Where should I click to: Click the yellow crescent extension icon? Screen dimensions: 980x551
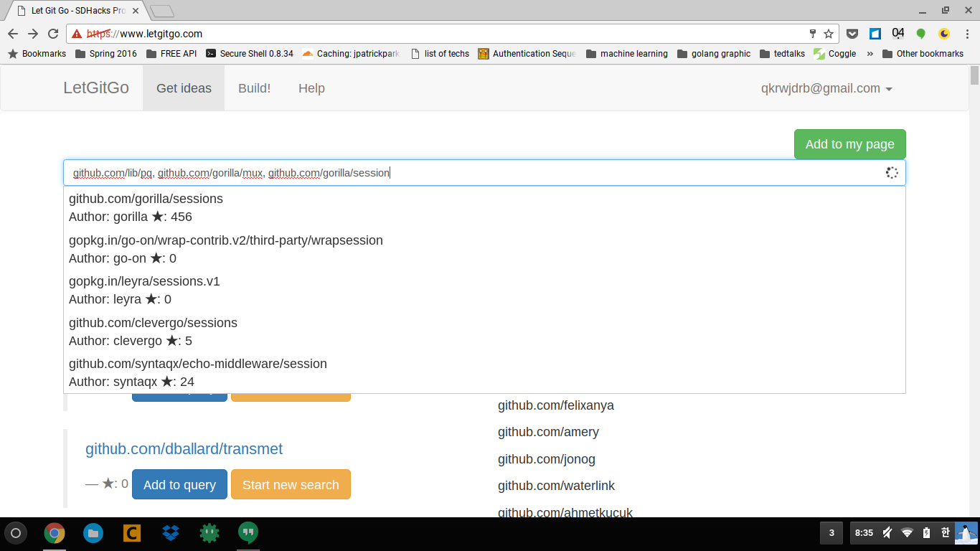point(944,34)
